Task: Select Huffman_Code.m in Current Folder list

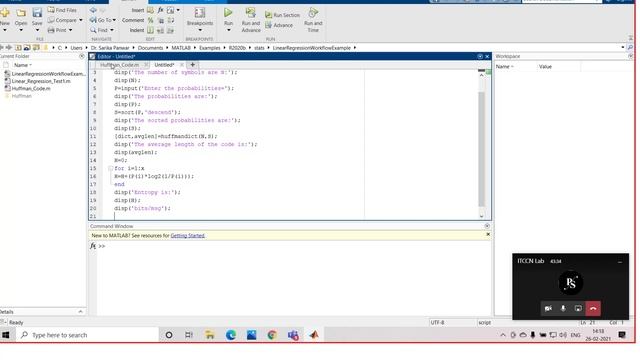Action: point(31,89)
